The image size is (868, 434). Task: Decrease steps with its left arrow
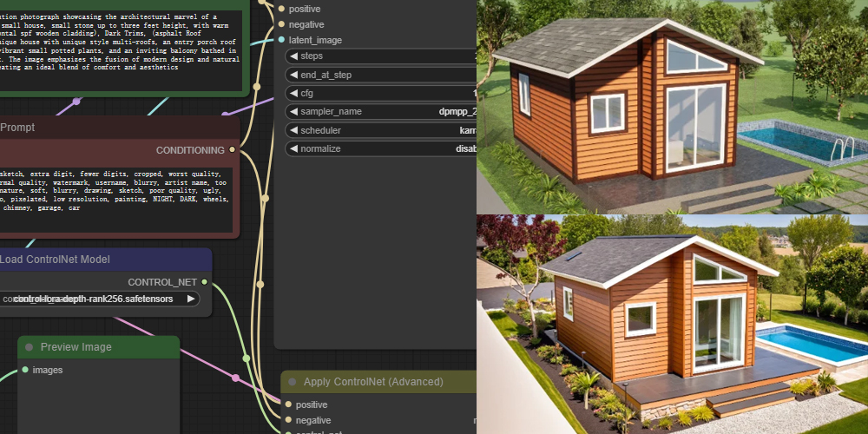click(293, 56)
